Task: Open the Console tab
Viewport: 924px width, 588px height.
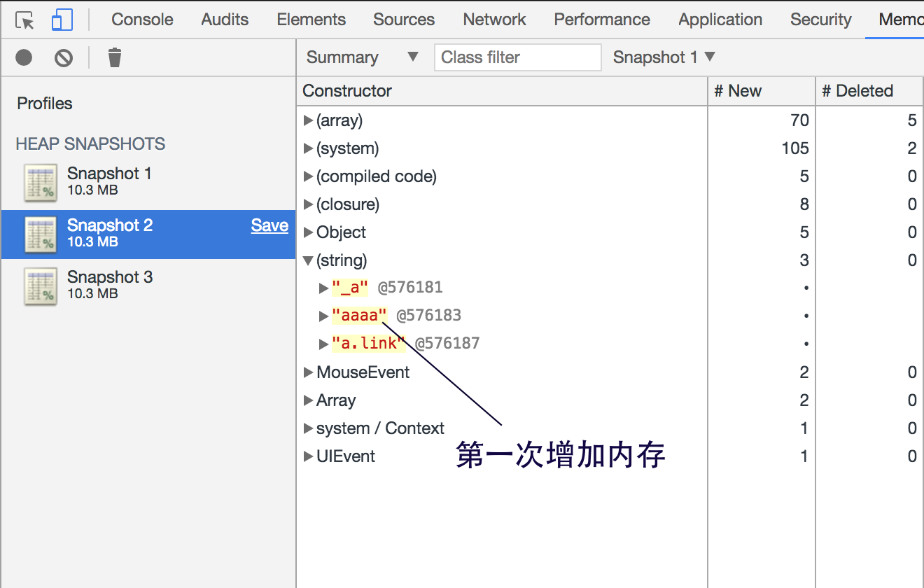Action: coord(142,20)
